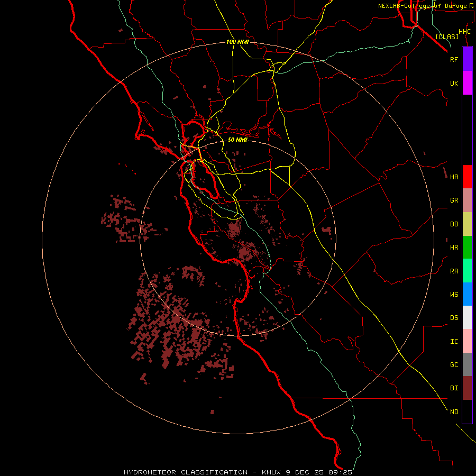The height and width of the screenshot is (476, 476).
Task: Click the RA light green legend swatch
Action: (467, 271)
